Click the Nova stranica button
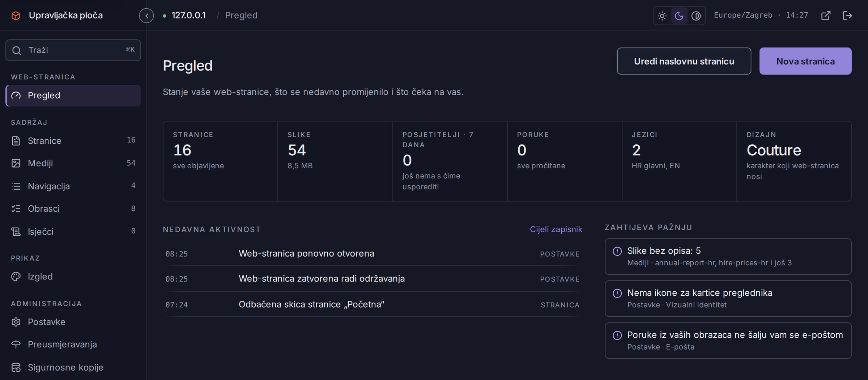This screenshot has width=868, height=380. [805, 61]
